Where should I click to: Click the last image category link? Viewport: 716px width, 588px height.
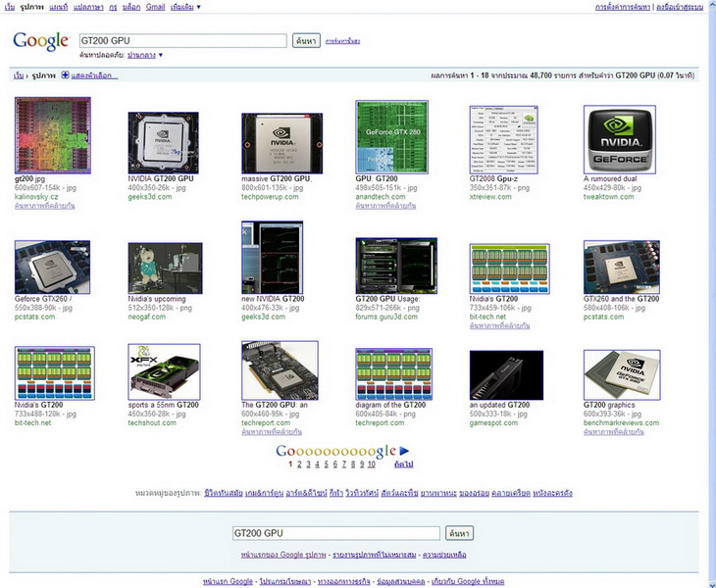click(552, 493)
